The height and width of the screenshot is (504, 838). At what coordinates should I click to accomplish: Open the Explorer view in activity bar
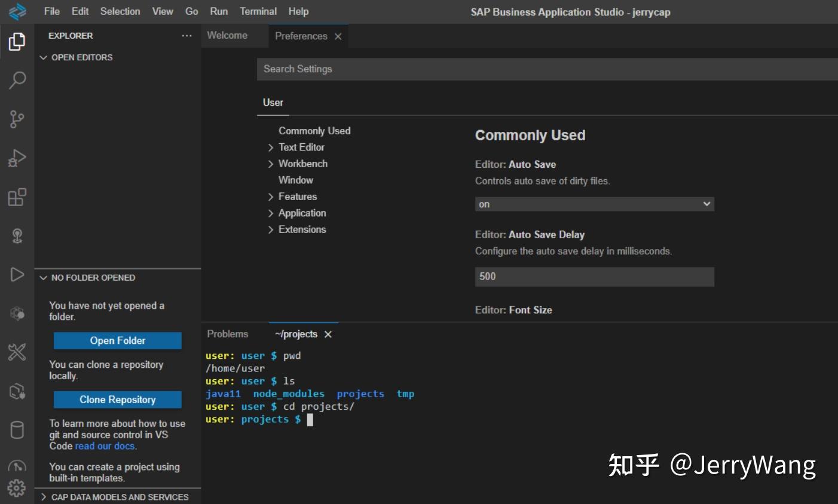[x=17, y=41]
